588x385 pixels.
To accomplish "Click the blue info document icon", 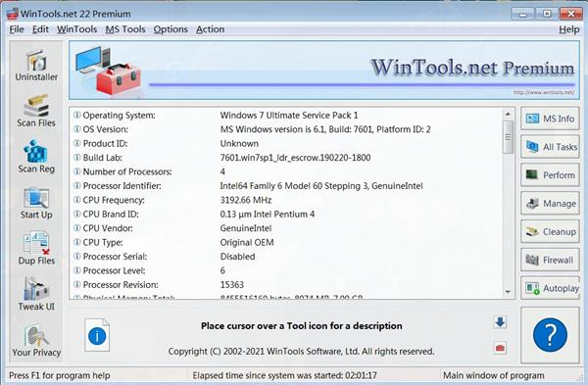I will [97, 335].
